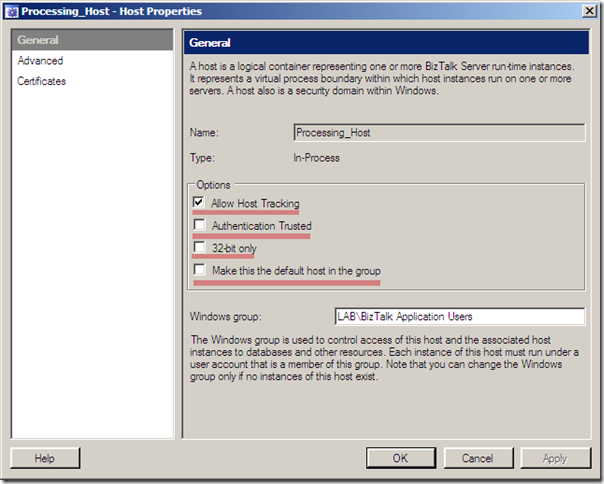
Task: Click the 'Type:' label
Action: (x=202, y=158)
